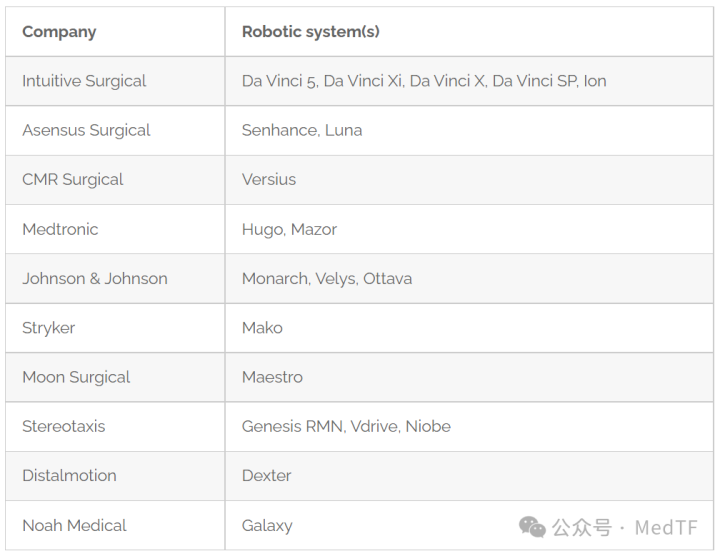
Task: Click the Versius system cell
Action: [x=469, y=180]
